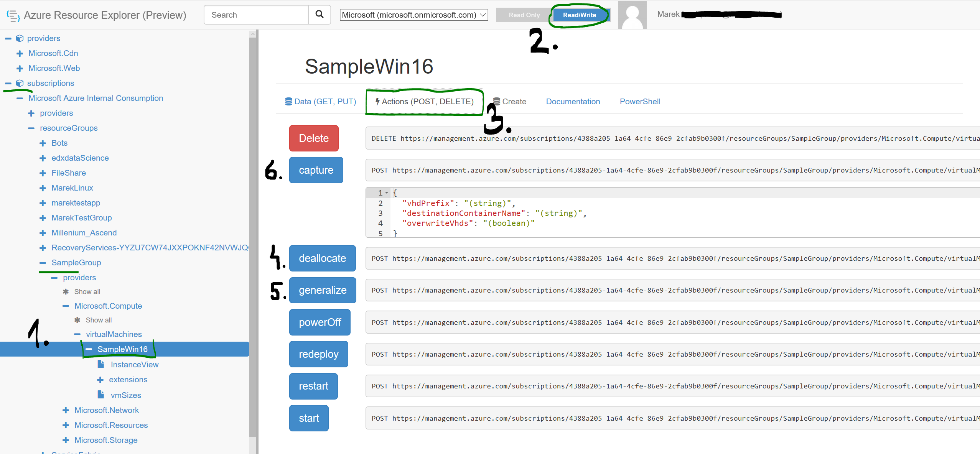Click the deallocate button
980x454 pixels.
323,258
